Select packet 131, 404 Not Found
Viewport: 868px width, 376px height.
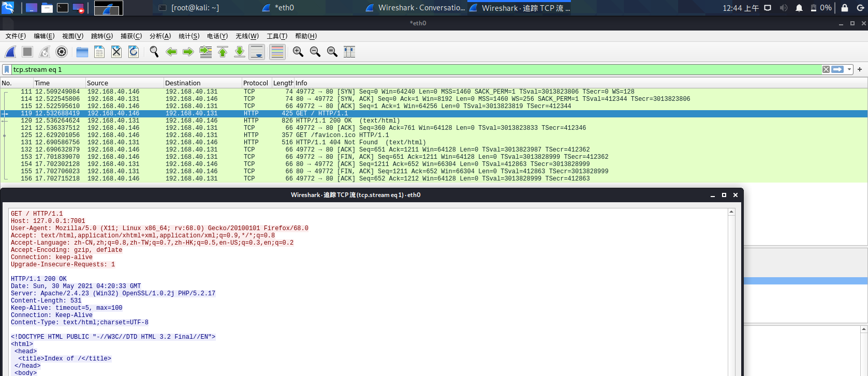coord(434,142)
